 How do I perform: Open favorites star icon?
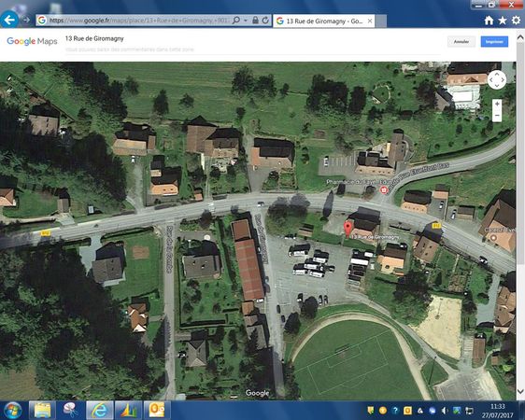click(503, 21)
